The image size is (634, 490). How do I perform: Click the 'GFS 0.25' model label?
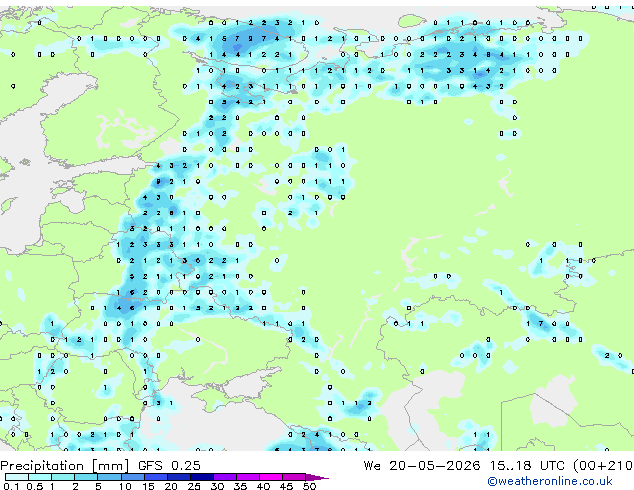point(169,466)
